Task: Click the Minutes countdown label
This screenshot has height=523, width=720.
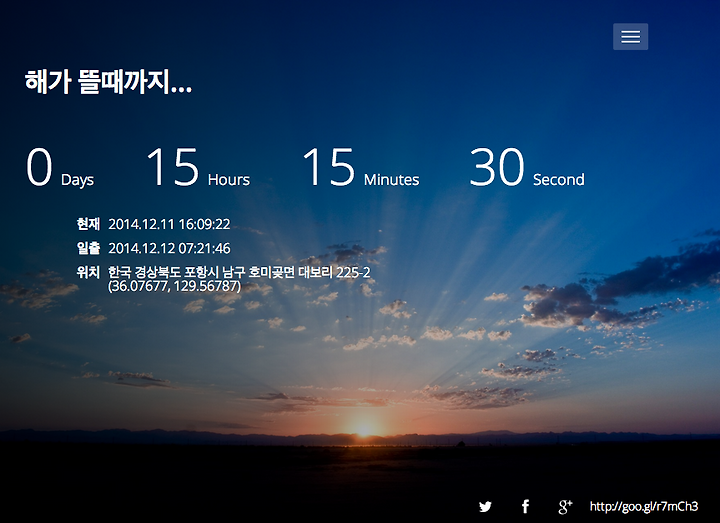Action: pos(392,180)
